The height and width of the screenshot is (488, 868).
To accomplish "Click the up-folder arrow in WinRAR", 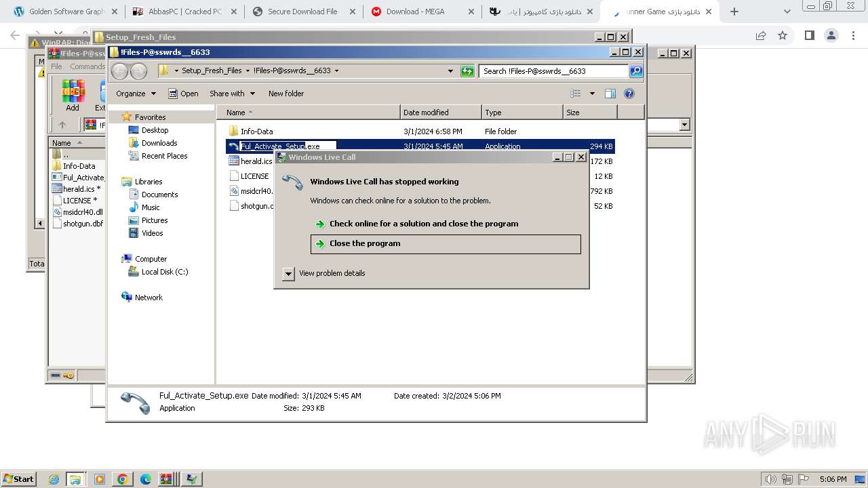I will (x=62, y=125).
